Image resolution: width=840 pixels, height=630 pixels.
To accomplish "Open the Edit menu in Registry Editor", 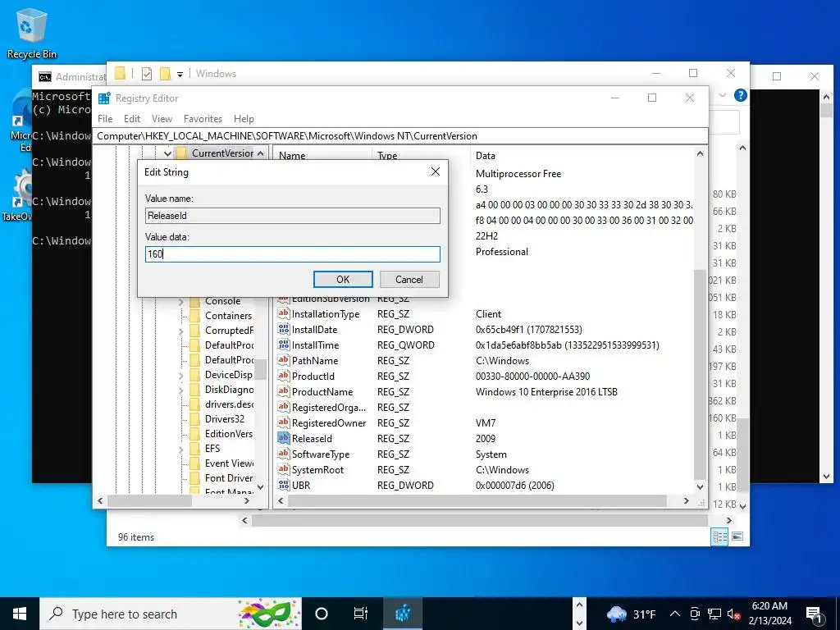I will pyautogui.click(x=132, y=119).
